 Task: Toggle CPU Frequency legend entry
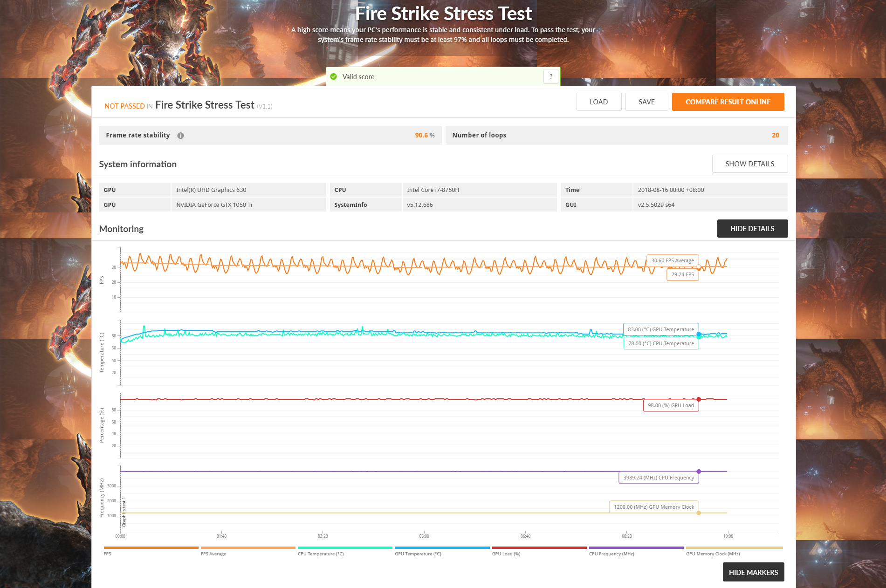point(611,554)
